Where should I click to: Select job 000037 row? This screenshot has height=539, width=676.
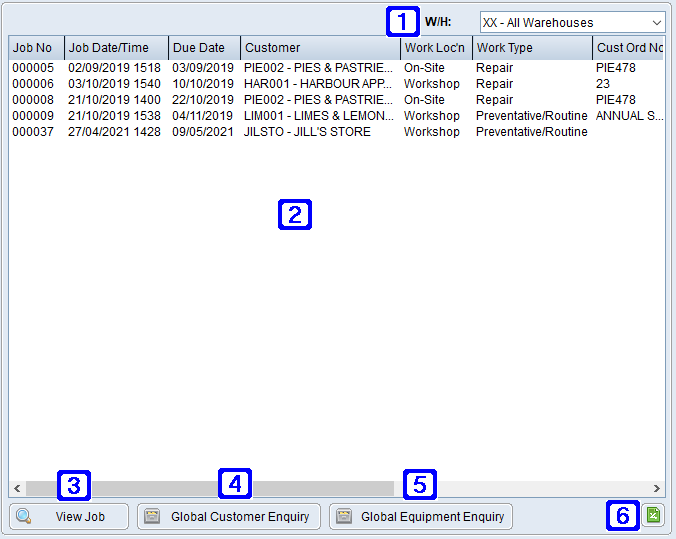336,132
